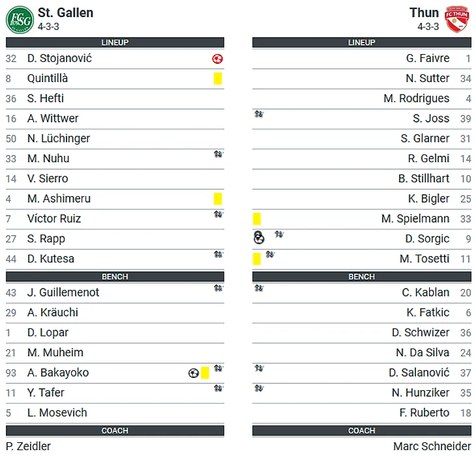The image size is (476, 456).
Task: Open coach Marc Schneider
Action: tap(432, 446)
